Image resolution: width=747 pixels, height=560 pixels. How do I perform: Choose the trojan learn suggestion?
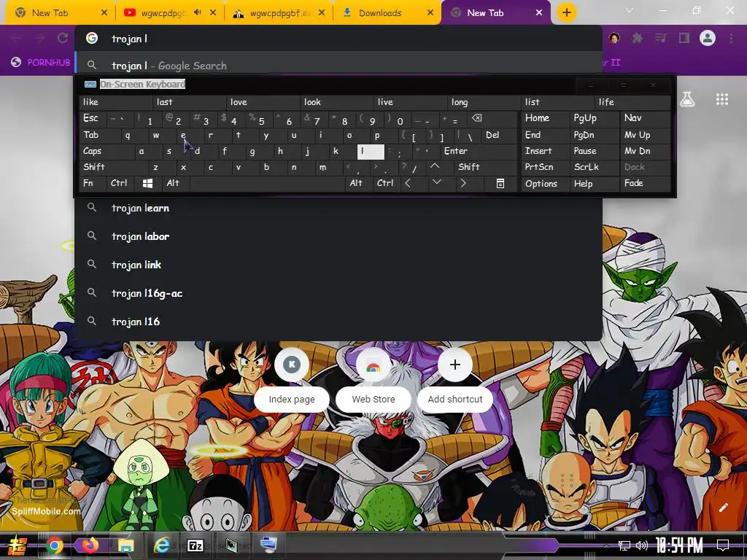[x=338, y=208]
